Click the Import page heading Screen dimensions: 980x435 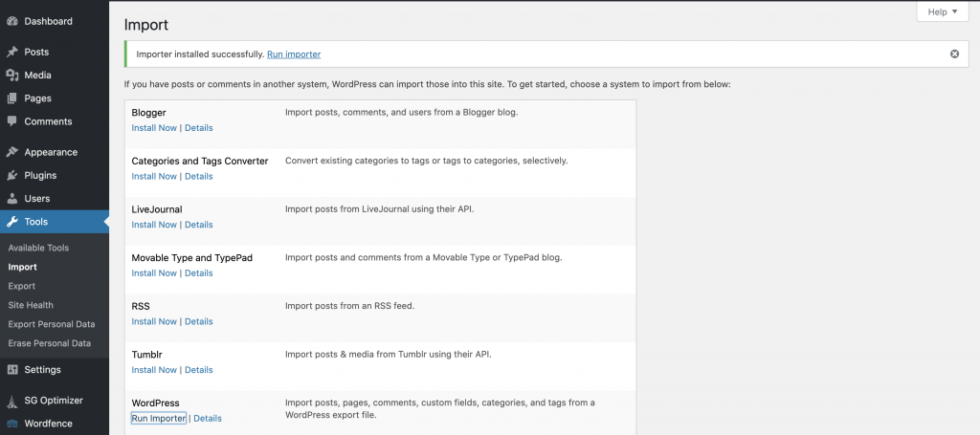(x=146, y=26)
